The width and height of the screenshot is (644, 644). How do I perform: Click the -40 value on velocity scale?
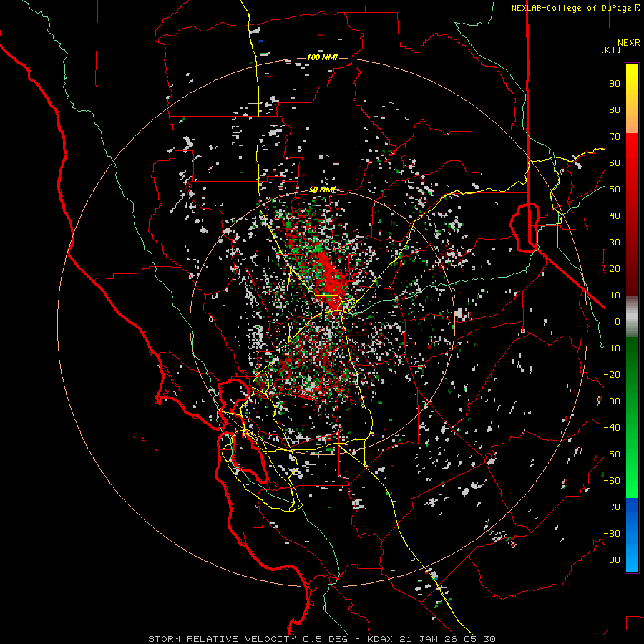tap(612, 428)
